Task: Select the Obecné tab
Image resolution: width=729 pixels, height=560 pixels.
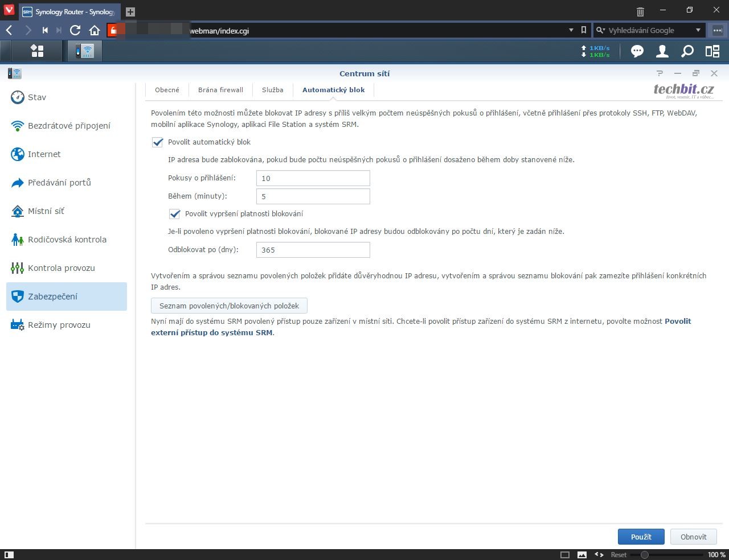Action: [167, 90]
